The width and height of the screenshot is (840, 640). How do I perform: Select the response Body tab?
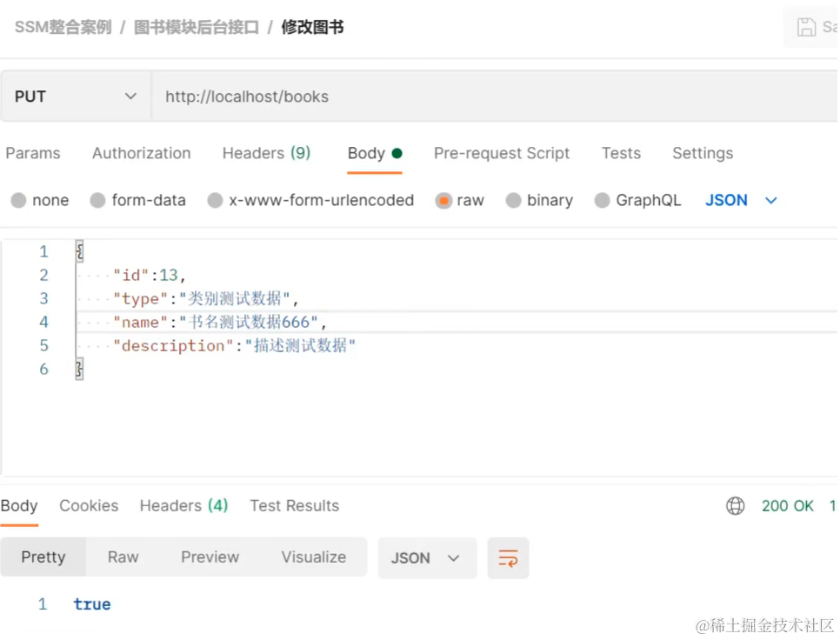click(x=19, y=505)
